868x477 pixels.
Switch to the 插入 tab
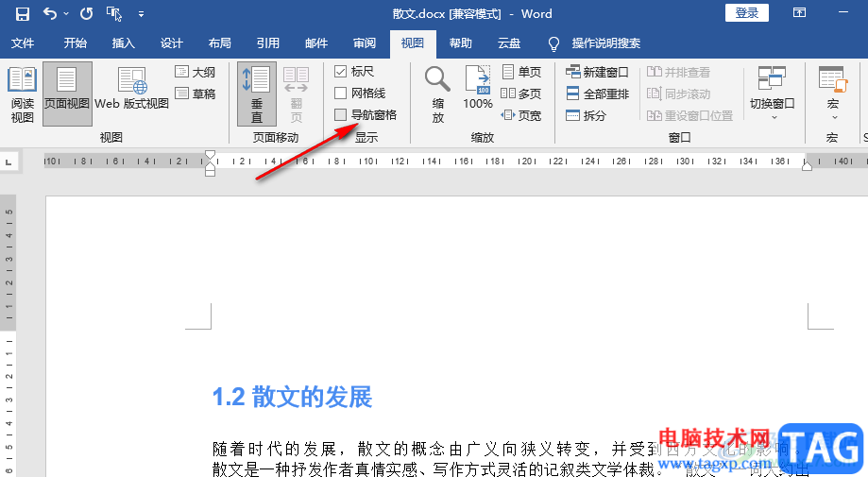(124, 43)
